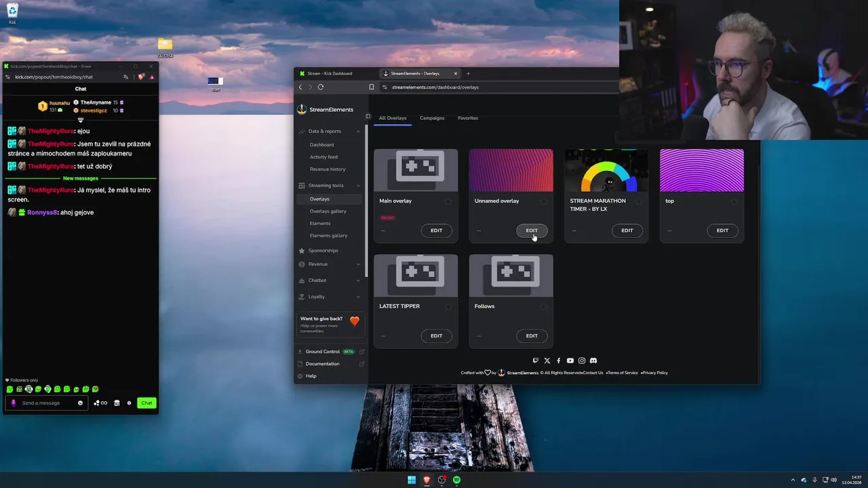Edit the Main overlay

[x=436, y=230]
